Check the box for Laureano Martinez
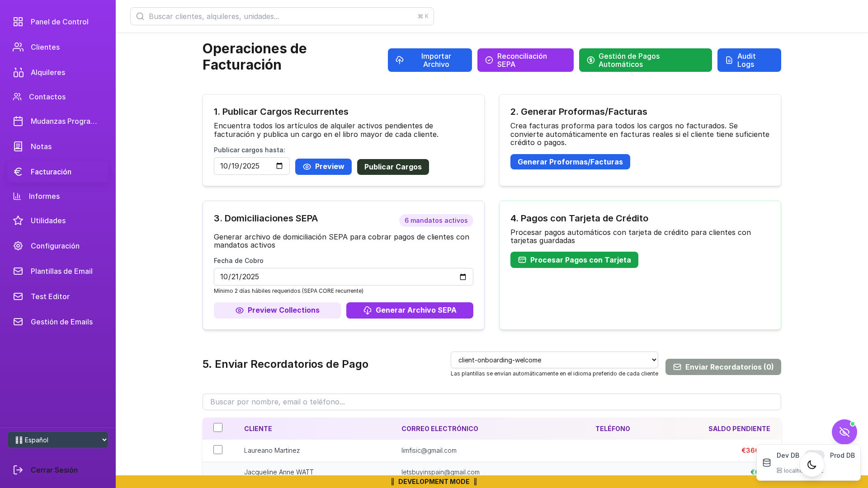868x488 pixels. (x=218, y=450)
